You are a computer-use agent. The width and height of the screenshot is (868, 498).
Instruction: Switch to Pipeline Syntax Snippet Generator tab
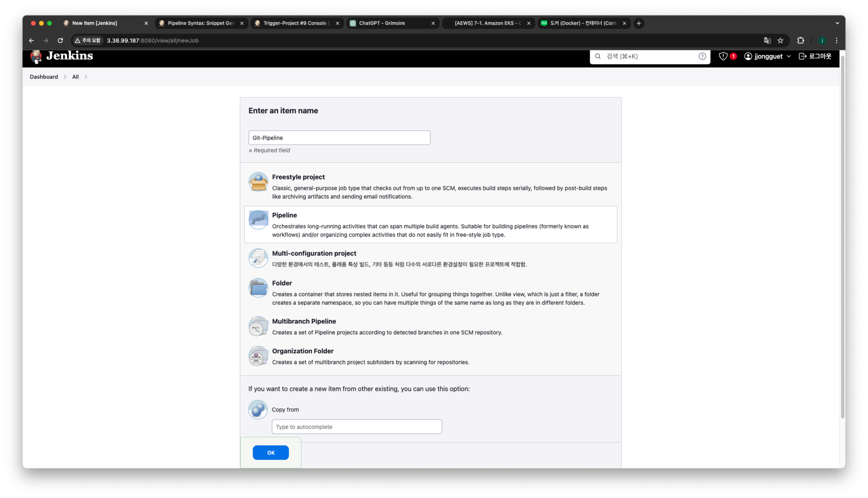coord(201,23)
